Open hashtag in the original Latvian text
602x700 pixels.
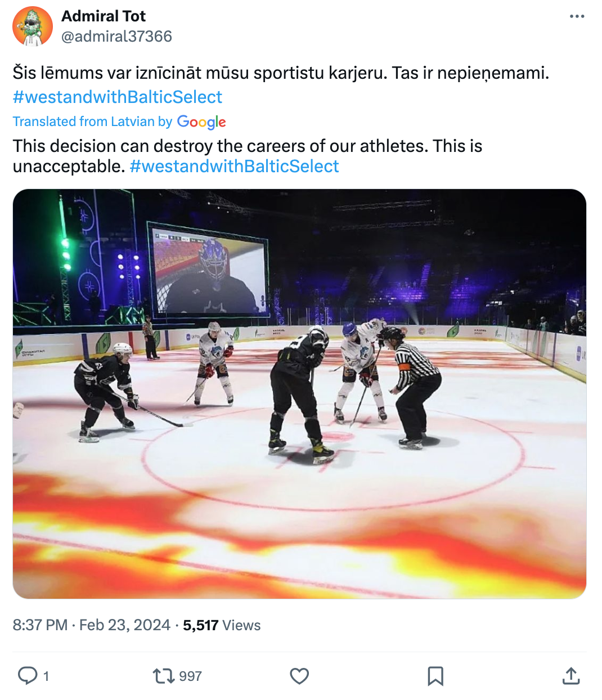pos(118,97)
